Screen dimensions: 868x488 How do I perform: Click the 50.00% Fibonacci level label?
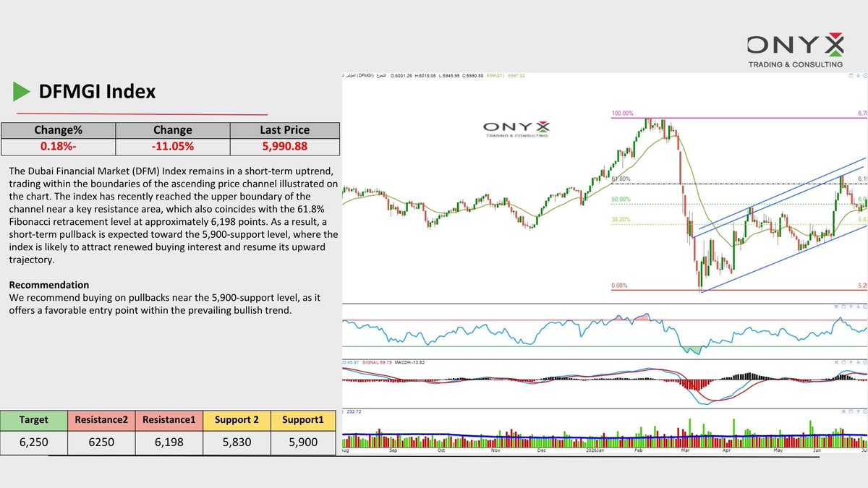pos(621,199)
